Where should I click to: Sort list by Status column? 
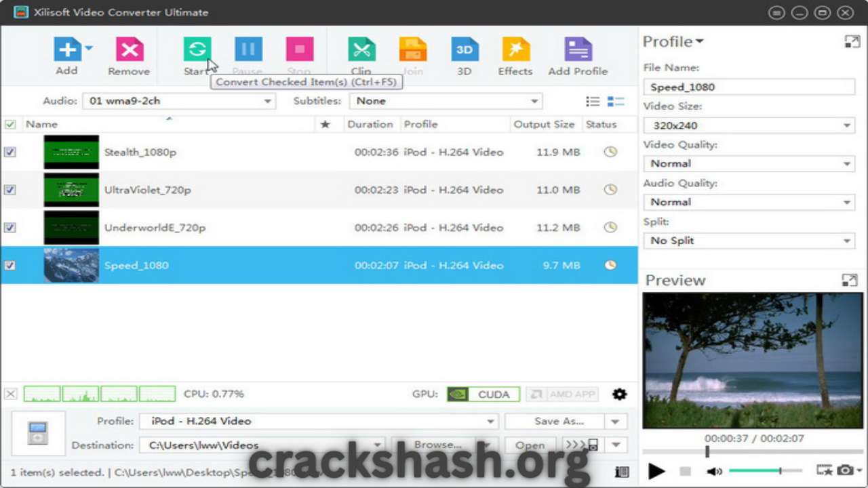click(x=601, y=124)
